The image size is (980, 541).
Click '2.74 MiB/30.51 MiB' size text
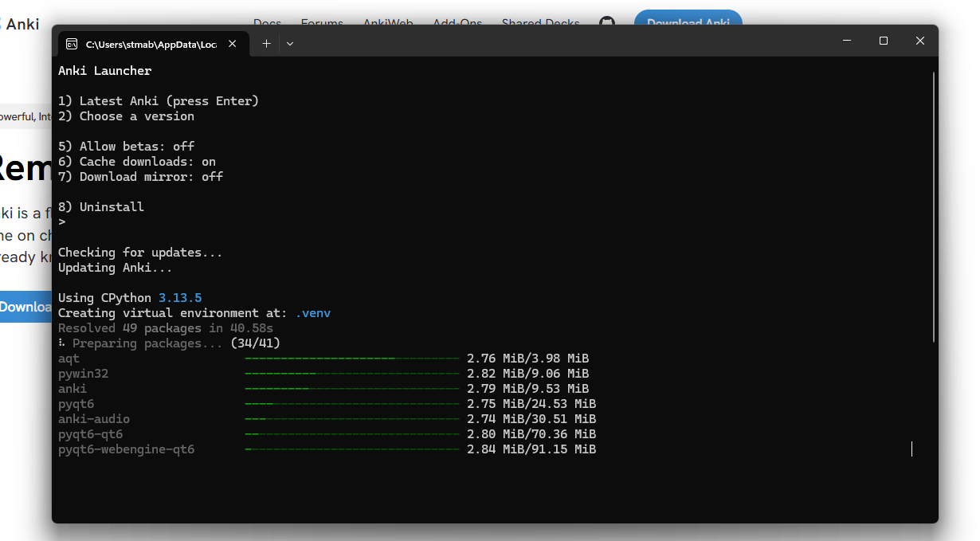[x=531, y=419]
